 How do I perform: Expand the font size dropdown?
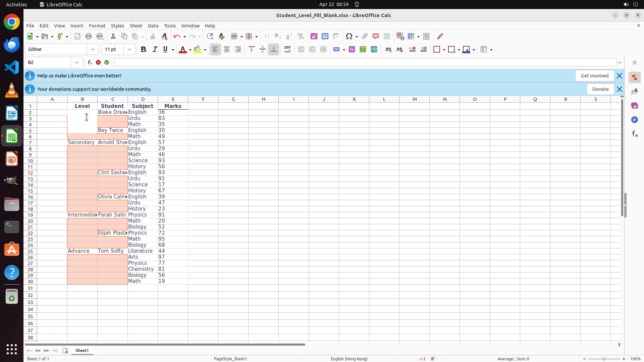[x=129, y=49]
